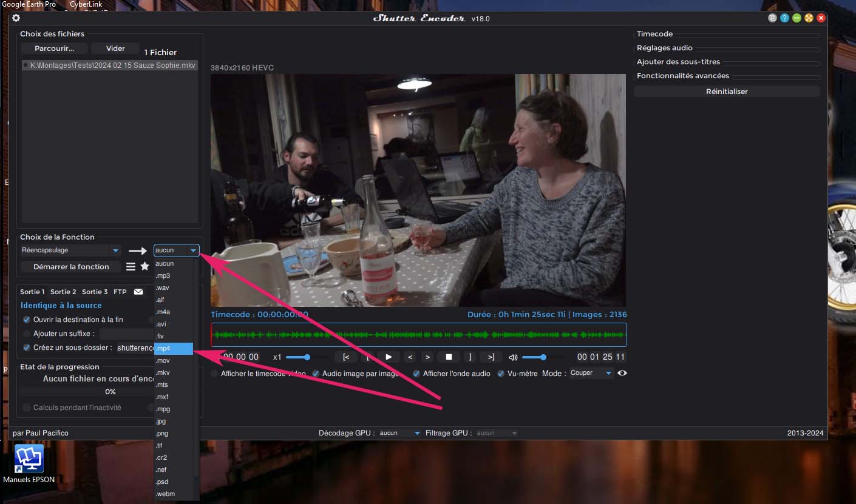Choose .wav in extension list
856x504 pixels.
point(174,287)
